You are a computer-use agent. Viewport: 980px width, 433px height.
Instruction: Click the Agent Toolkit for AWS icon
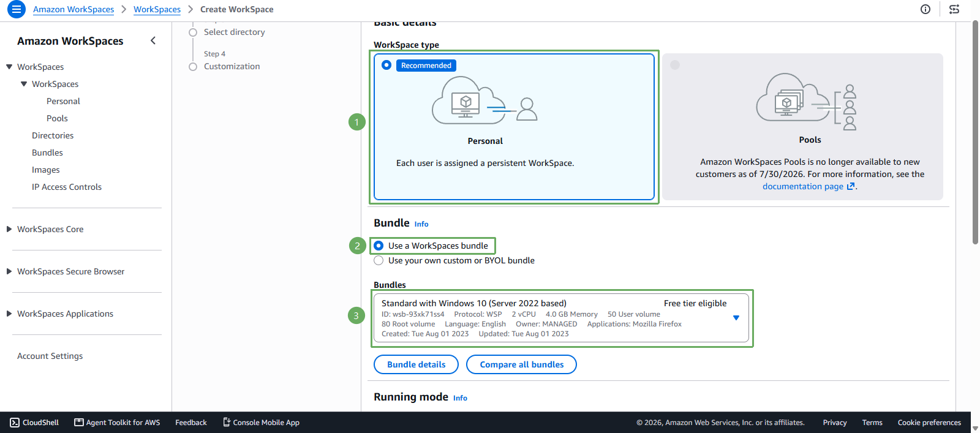point(79,423)
